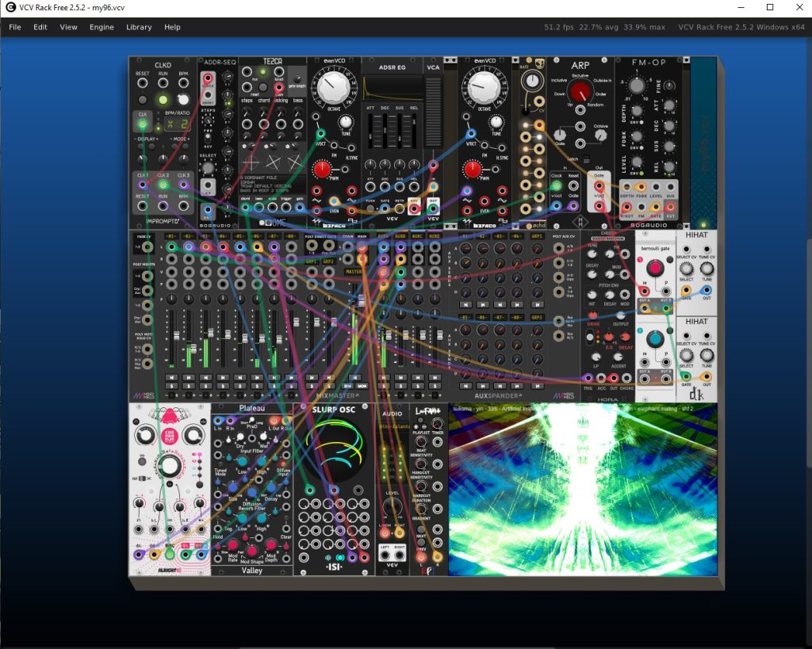Toggle the MON button on MixMaster master

[x=362, y=386]
